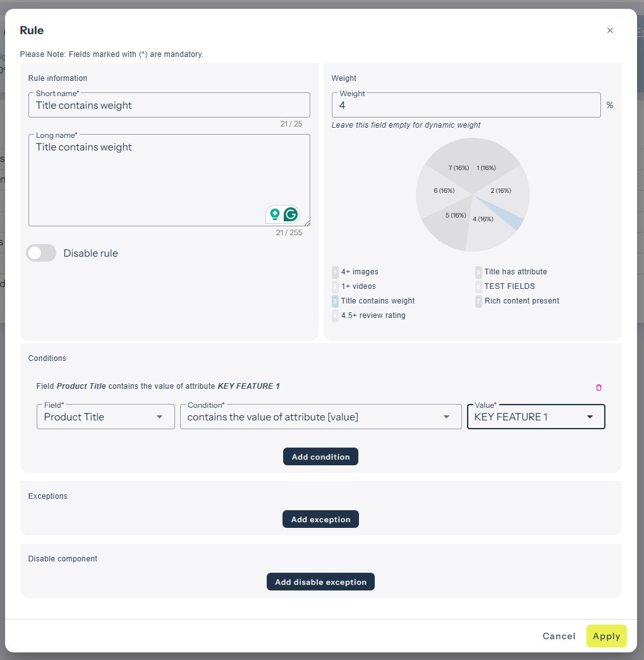Apply the rule changes
644x660 pixels.
(606, 636)
